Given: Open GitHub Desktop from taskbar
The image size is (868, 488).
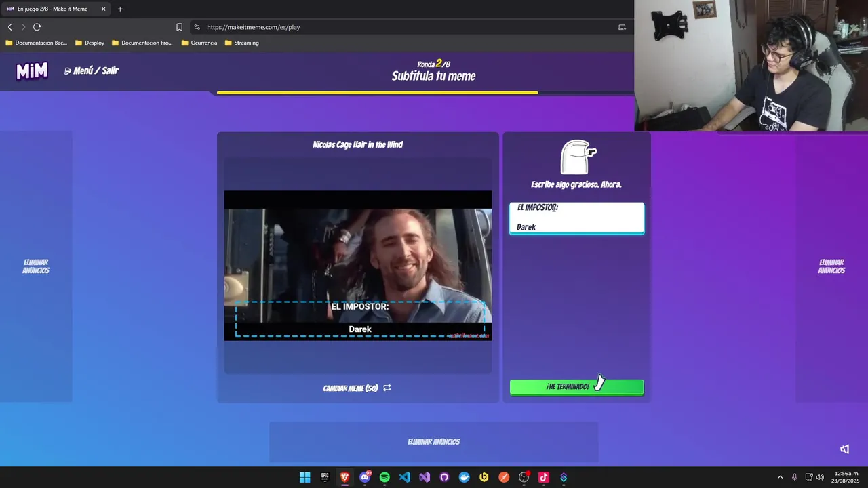Looking at the screenshot, I should pos(444,477).
